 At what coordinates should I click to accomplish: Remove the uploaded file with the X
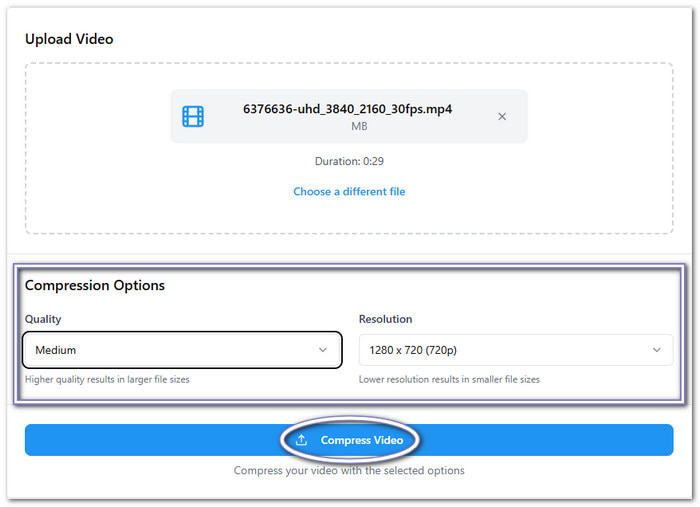(502, 116)
